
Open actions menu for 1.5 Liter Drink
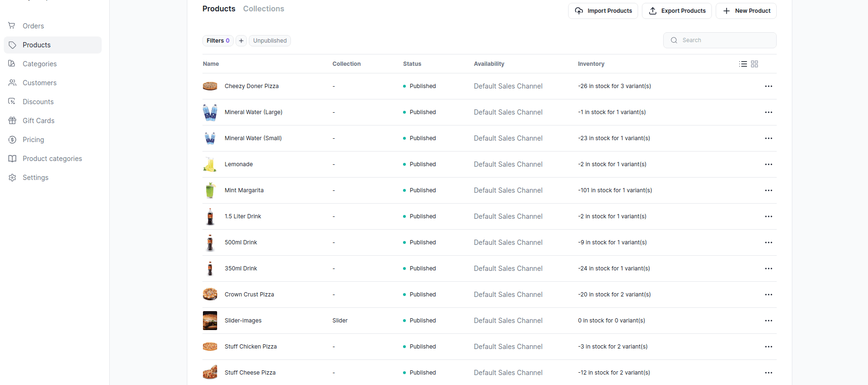[769, 216]
